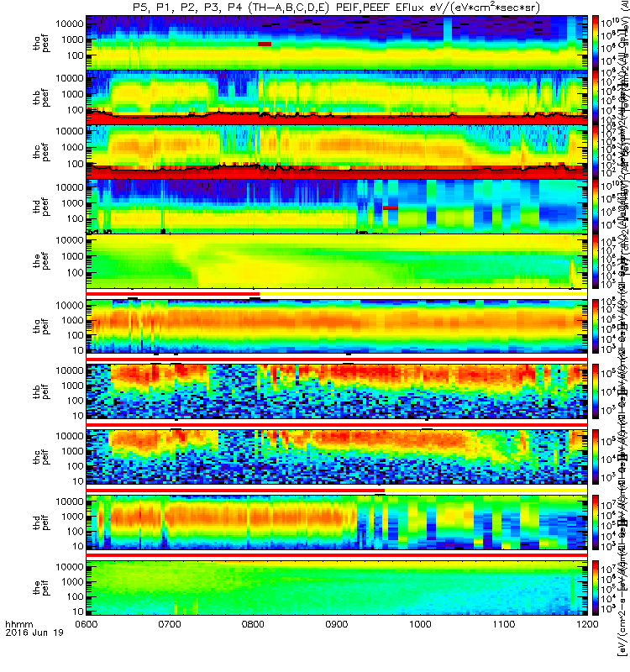Click the 0800 time axis label

254,624
